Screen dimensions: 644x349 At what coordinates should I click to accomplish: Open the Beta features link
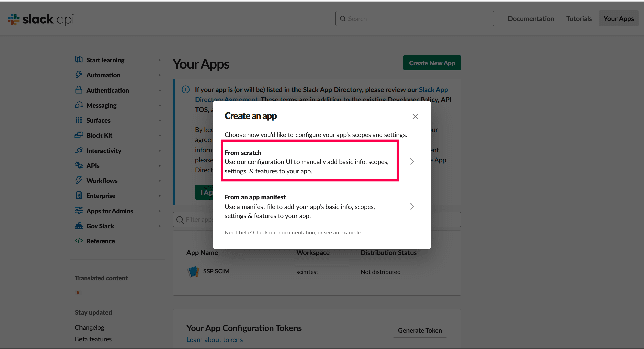[93, 339]
